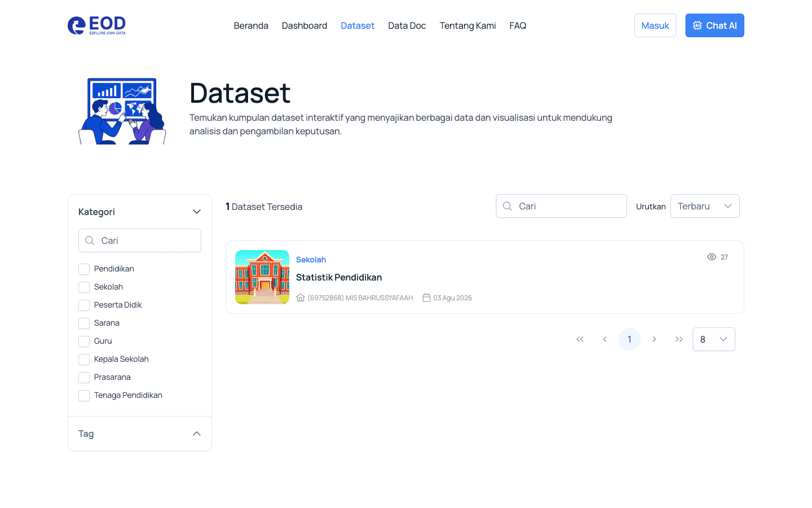The image size is (812, 508).
Task: Click the school house icon beside MIS BAHRUSSYAFAAH
Action: click(x=301, y=297)
